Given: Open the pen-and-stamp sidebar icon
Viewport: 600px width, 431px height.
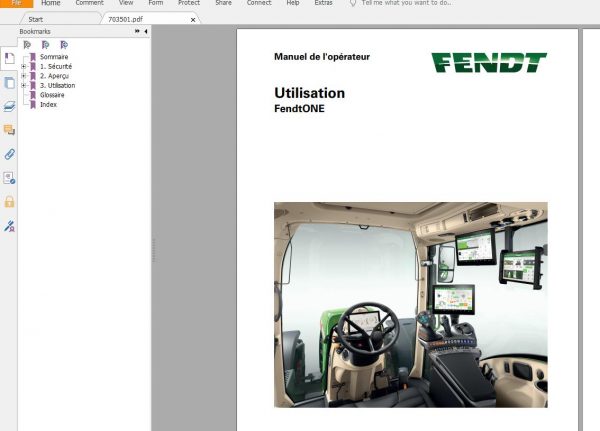Looking at the screenshot, I should click(x=9, y=226).
